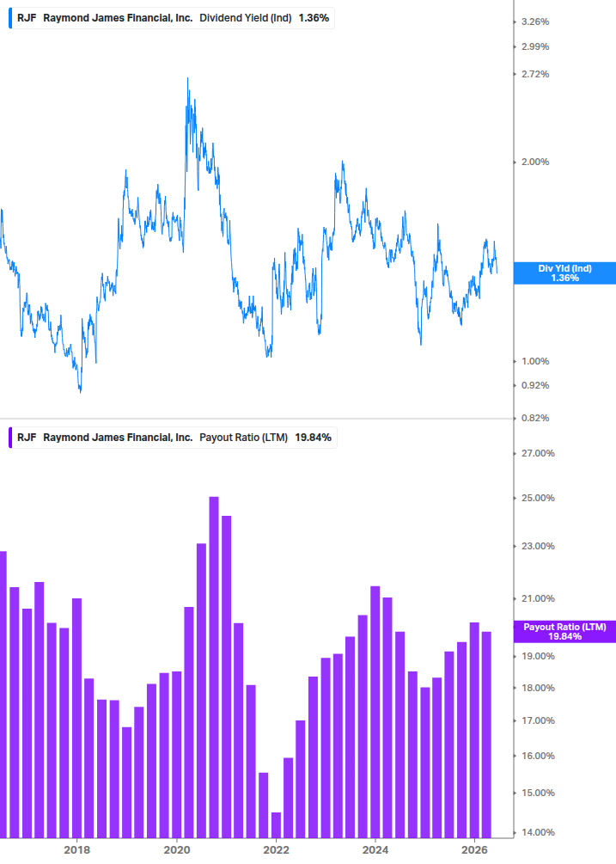Image resolution: width=616 pixels, height=864 pixels.
Task: Click the purple Payout Ratio color bar
Action: point(10,438)
